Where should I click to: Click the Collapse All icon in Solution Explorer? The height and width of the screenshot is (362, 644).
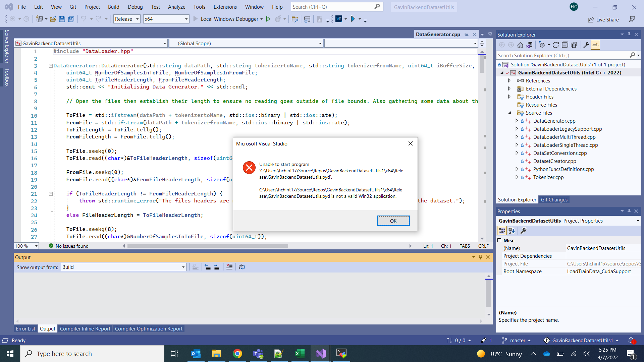point(565,45)
